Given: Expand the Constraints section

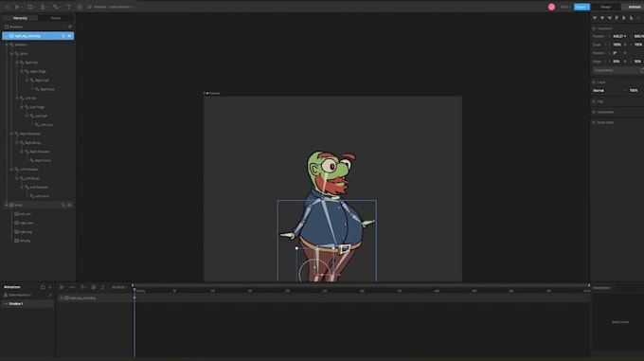Looking at the screenshot, I should click(x=605, y=112).
